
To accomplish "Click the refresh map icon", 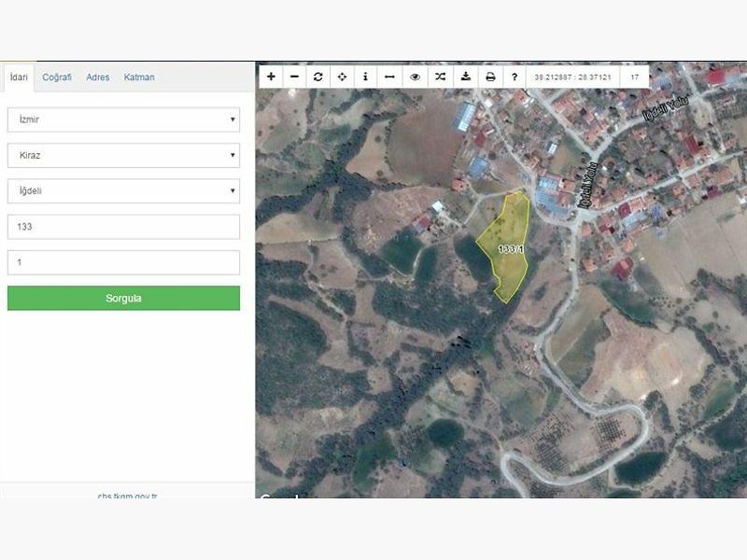I will pos(318,77).
